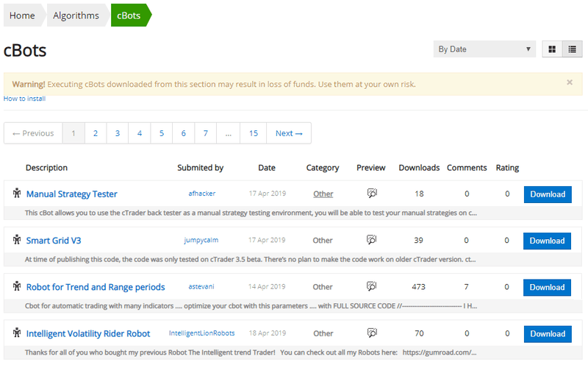The image size is (588, 365).
Task: Click robot icon beside Intelligent Volatility Rider Robot
Action: click(x=16, y=333)
